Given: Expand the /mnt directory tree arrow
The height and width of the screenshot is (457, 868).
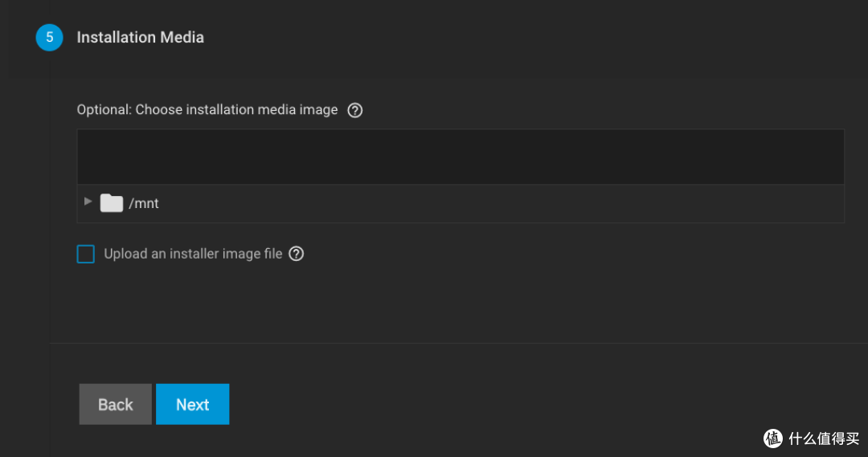Looking at the screenshot, I should 88,202.
